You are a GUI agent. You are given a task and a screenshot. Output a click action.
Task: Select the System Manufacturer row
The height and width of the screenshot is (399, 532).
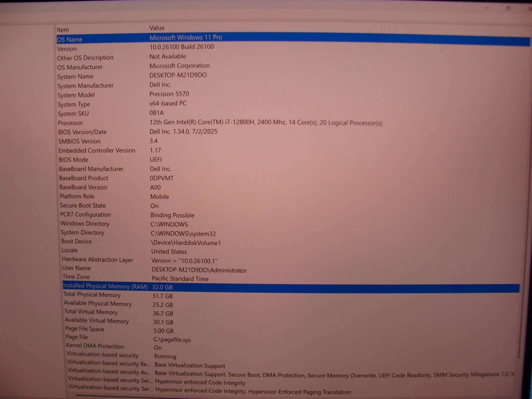pos(85,86)
